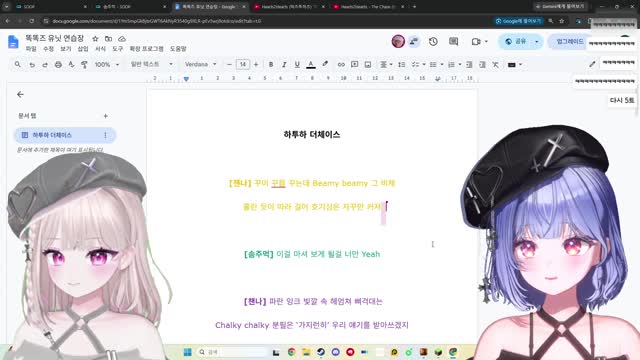Undo the last edit
Viewport: 640px width, 360px height.
[32, 64]
